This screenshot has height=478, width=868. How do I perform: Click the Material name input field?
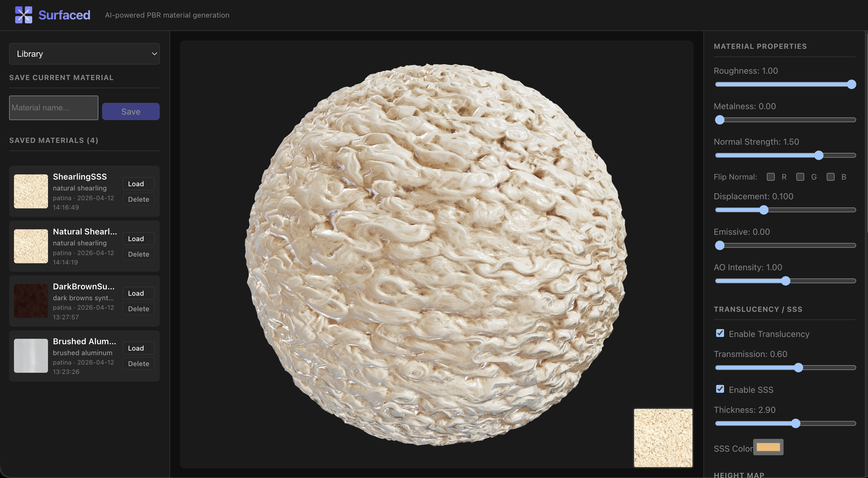(x=53, y=108)
